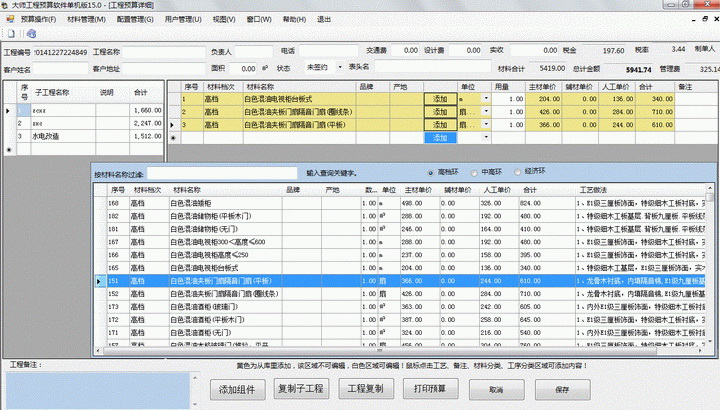Click the 实收 value field
Viewport: 720px width, 410px height.
tap(534, 50)
